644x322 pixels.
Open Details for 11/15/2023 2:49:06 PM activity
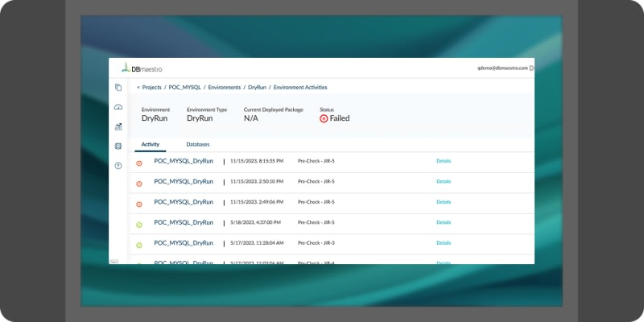click(x=444, y=202)
